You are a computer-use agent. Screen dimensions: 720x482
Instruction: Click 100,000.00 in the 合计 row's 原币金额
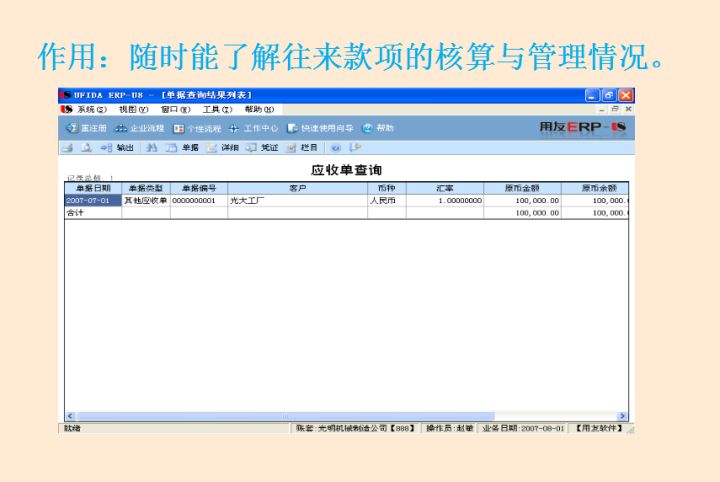(522, 213)
